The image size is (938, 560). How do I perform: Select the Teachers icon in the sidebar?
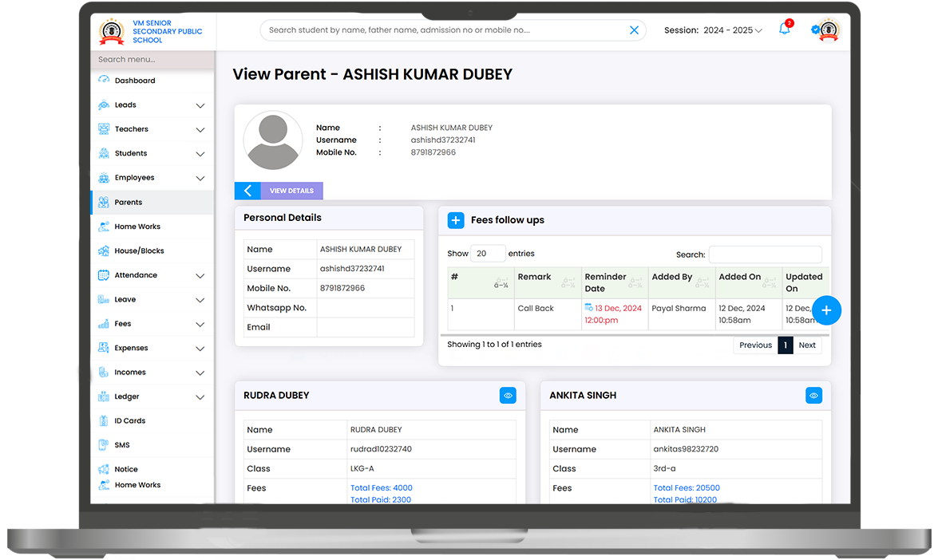pos(103,128)
